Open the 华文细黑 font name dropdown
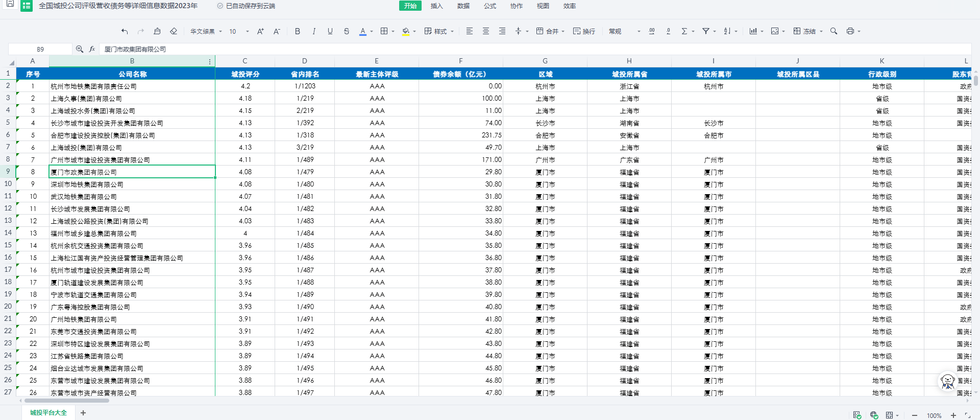 206,31
